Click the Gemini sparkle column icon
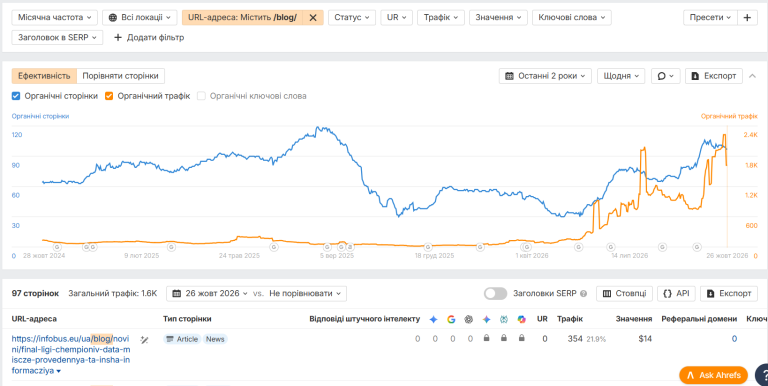 tap(486, 319)
